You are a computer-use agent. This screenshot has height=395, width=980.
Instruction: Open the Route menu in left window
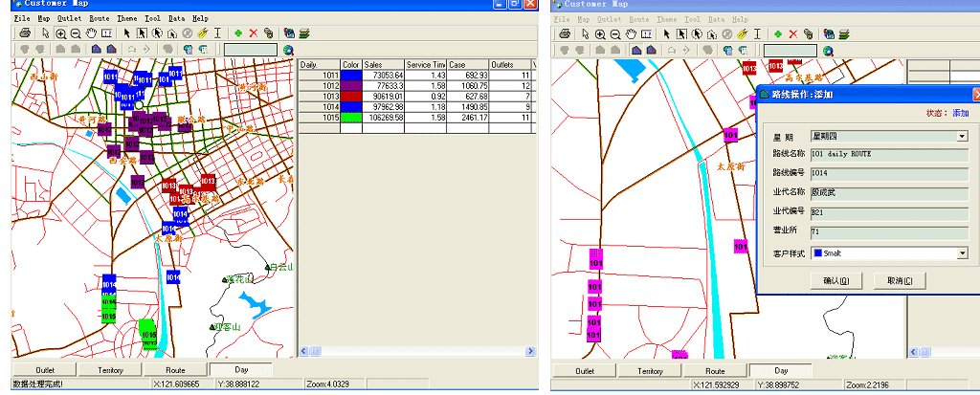(100, 19)
